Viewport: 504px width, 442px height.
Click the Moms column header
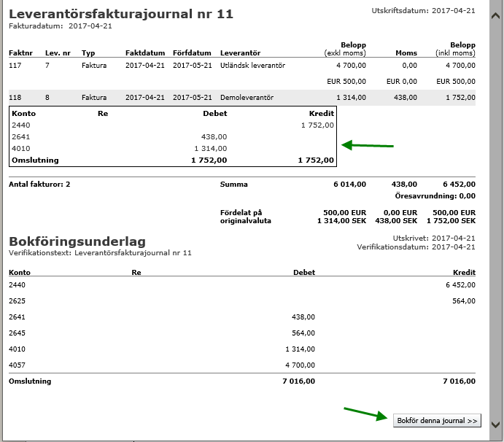406,53
